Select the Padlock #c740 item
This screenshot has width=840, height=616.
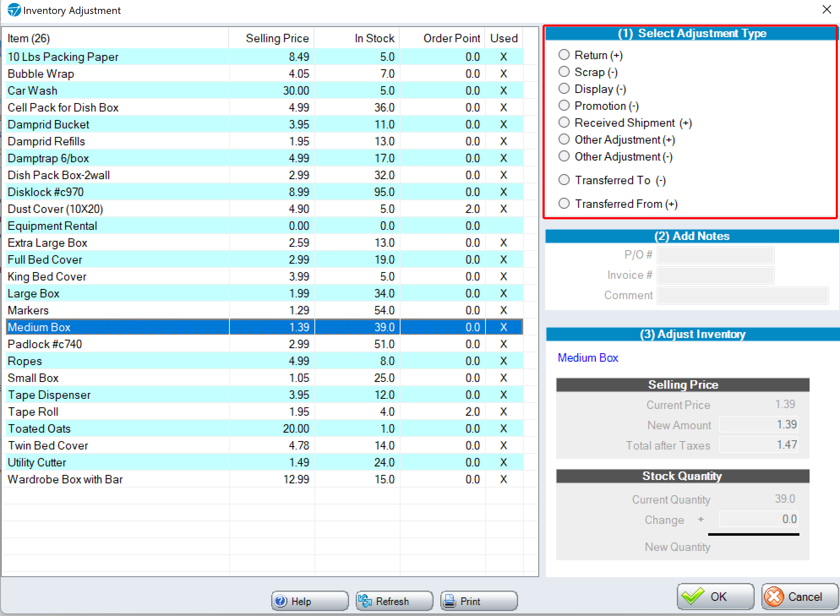pyautogui.click(x=265, y=344)
